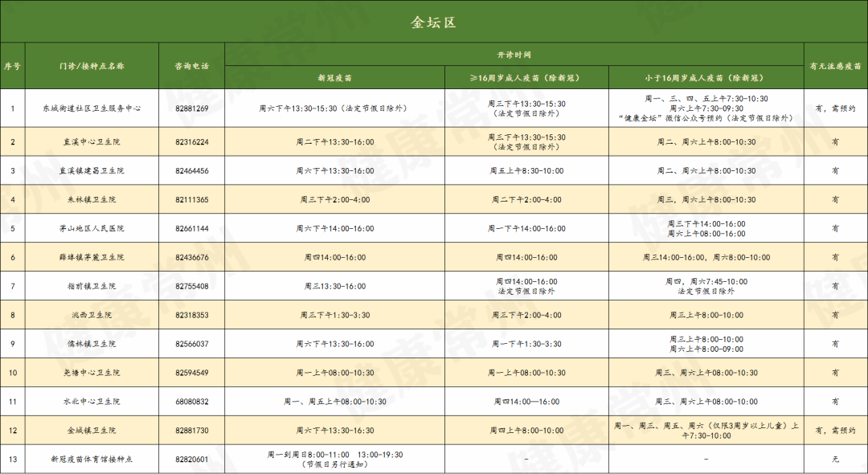Click the 金坛区 title banner
The width and height of the screenshot is (868, 474).
434,22
